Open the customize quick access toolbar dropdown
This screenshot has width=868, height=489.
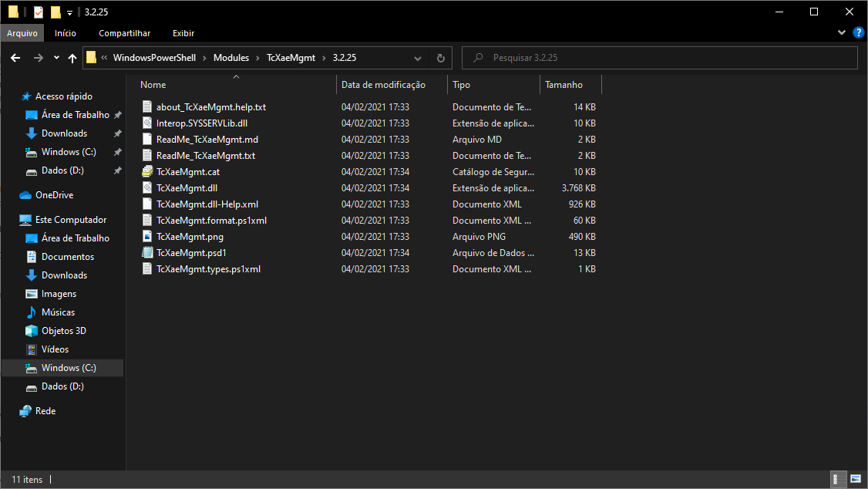[x=69, y=12]
